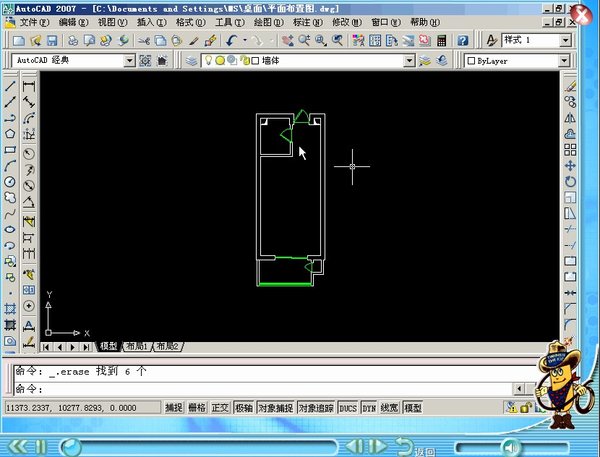600x457 pixels.
Task: Click the 模型 button in status bar
Action: (x=413, y=408)
